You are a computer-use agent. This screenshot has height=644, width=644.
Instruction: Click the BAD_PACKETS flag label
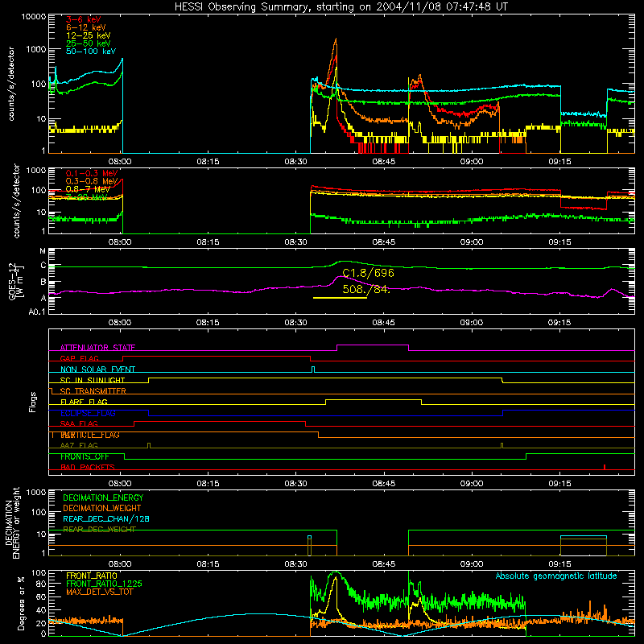[88, 468]
